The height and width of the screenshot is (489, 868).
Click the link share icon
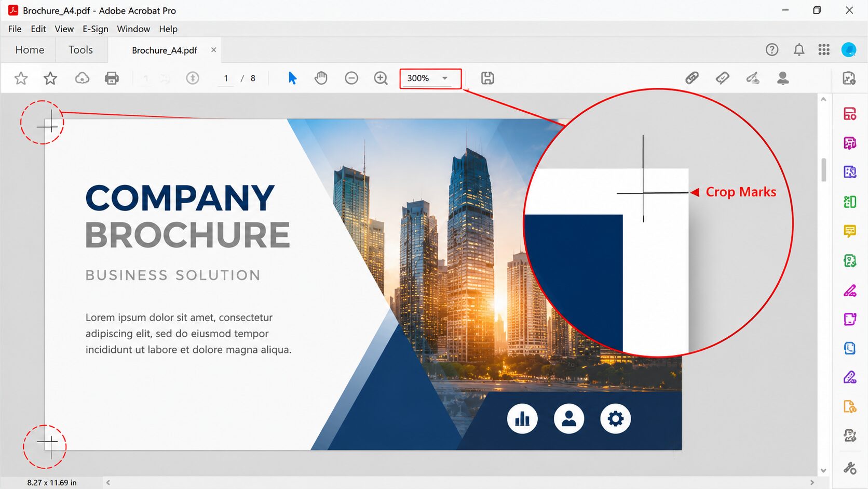[x=692, y=78]
